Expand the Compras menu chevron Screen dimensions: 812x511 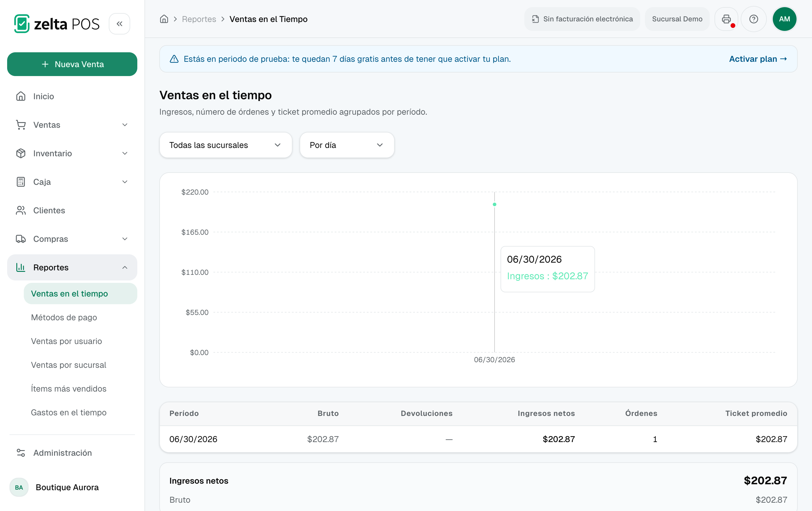click(x=125, y=239)
